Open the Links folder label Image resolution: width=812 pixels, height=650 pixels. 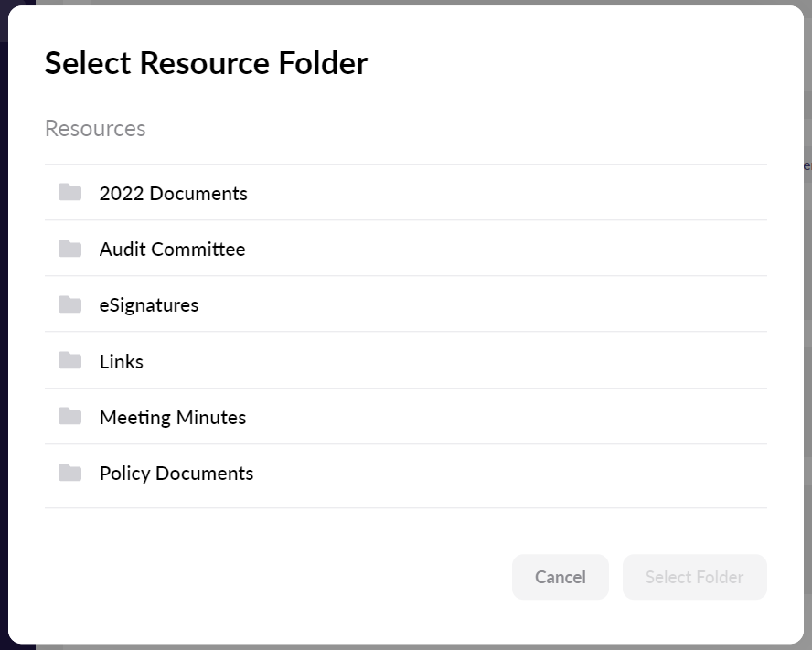pyautogui.click(x=122, y=362)
